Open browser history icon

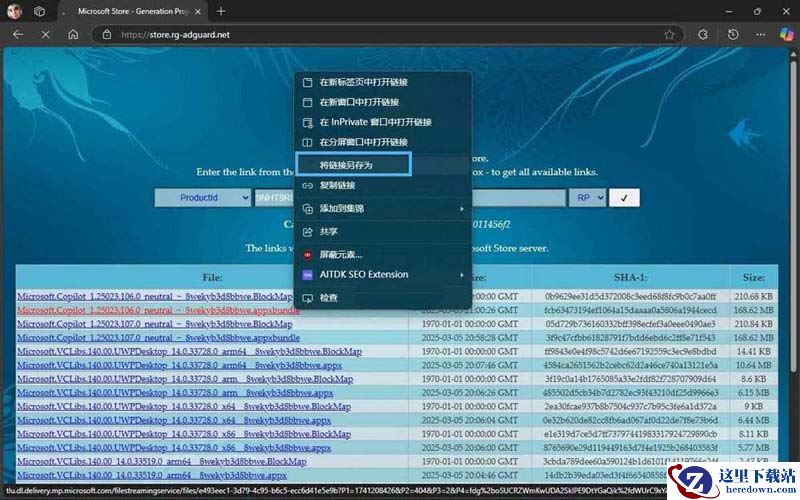(733, 35)
